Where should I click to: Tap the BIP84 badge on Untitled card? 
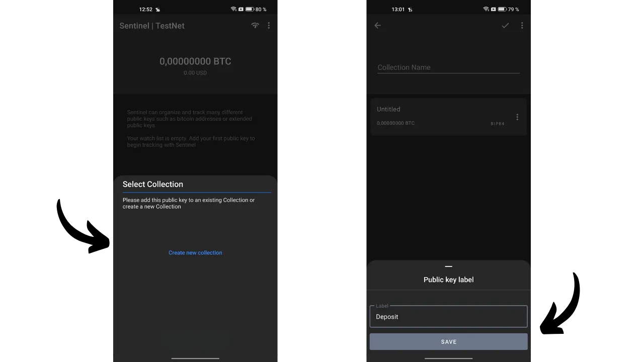pos(497,124)
